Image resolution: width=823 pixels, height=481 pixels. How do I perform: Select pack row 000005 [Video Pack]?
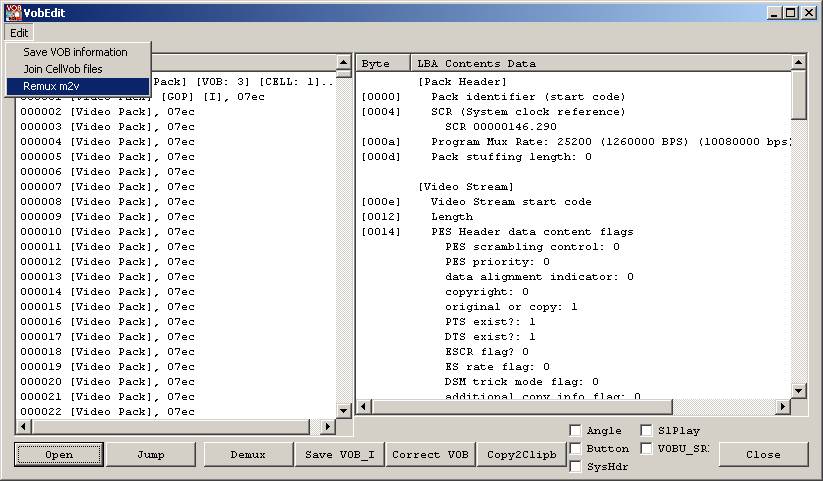click(108, 156)
